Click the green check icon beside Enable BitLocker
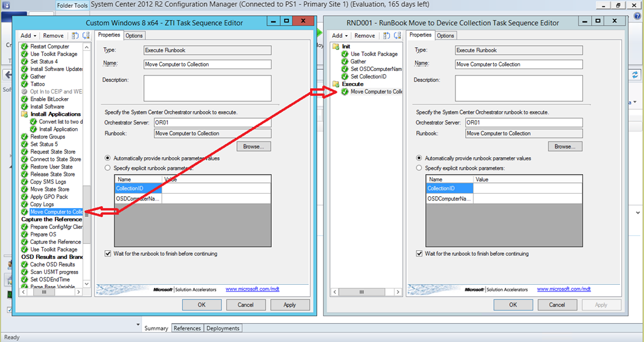 coord(25,99)
